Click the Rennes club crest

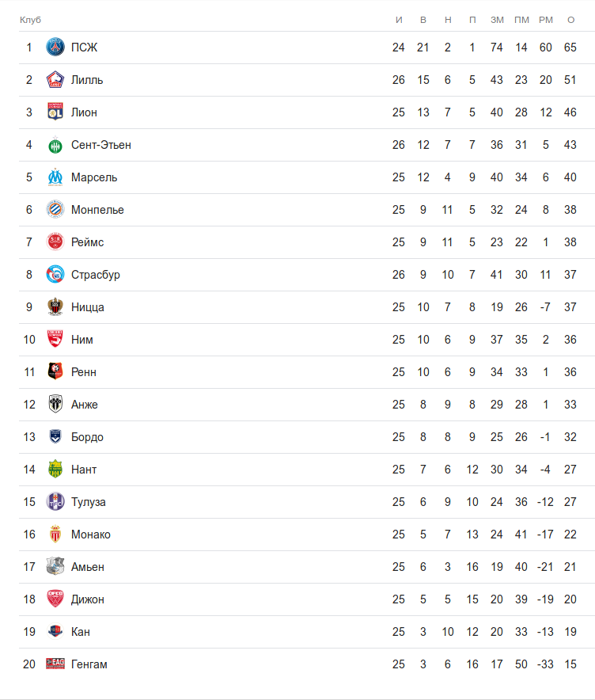(x=55, y=372)
